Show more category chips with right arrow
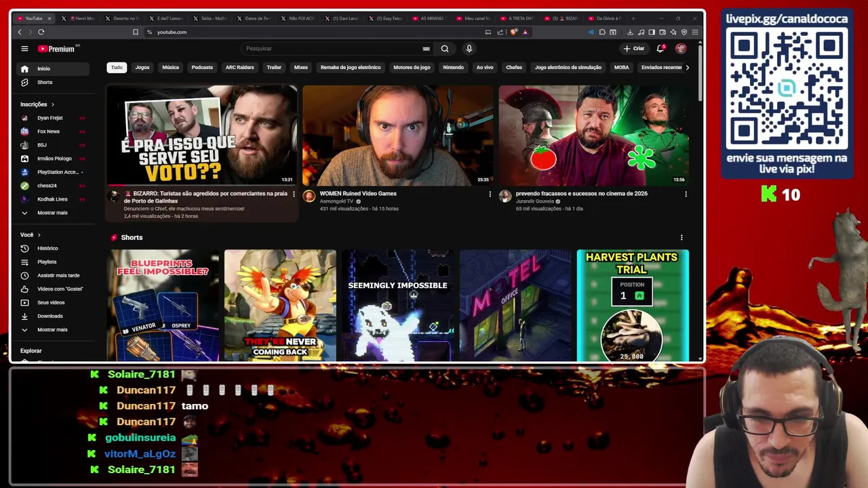Screen dimensions: 868x488 pos(687,67)
